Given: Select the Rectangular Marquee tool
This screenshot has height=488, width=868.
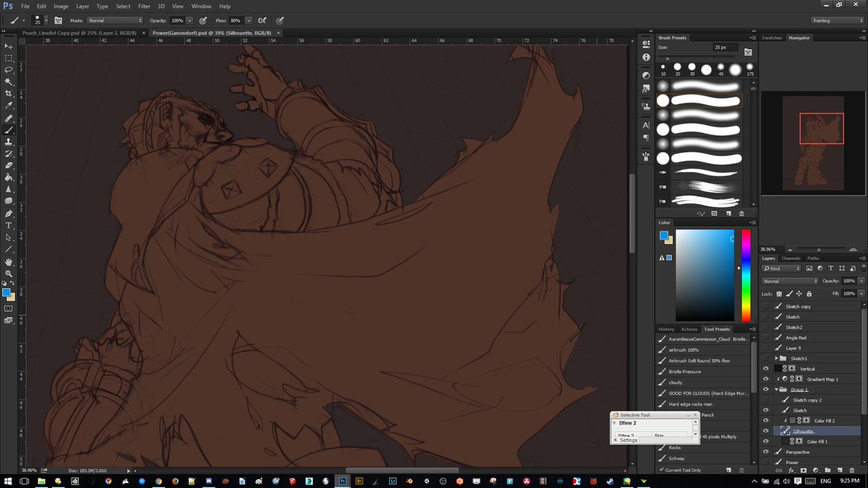Looking at the screenshot, I should [9, 58].
